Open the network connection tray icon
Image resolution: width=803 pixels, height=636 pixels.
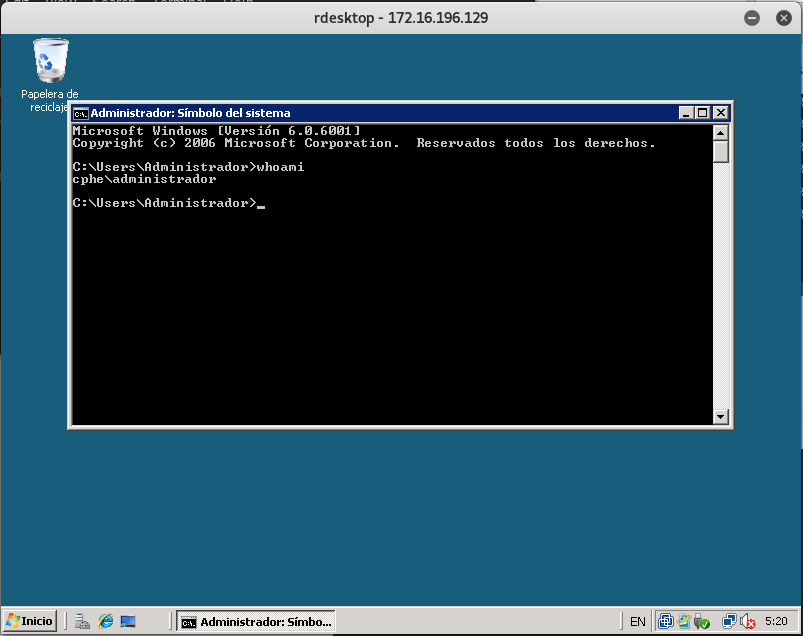(x=729, y=621)
